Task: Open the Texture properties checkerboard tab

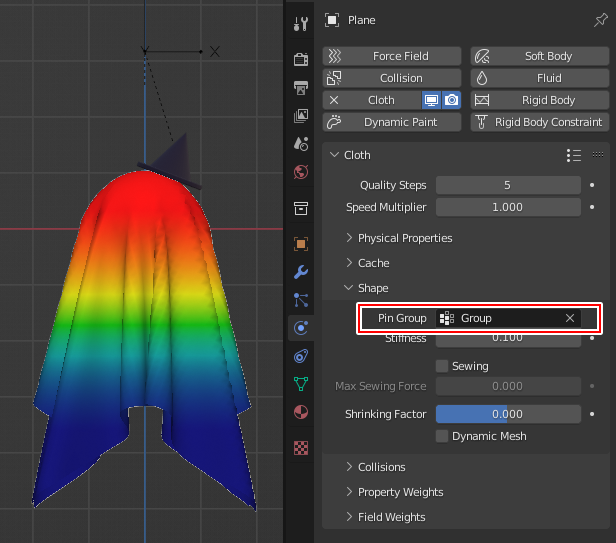Action: click(x=300, y=448)
